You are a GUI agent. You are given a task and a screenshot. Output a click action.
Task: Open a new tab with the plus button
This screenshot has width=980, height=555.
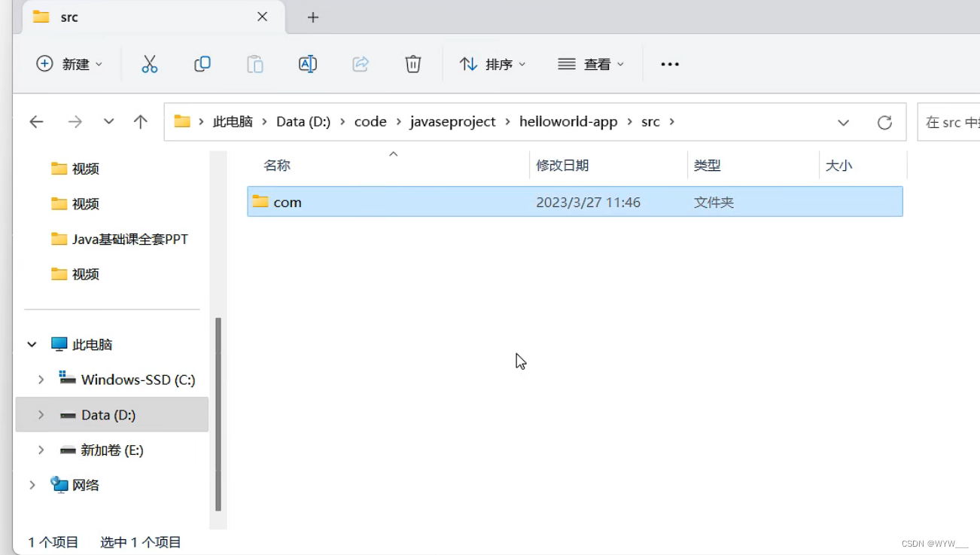click(313, 17)
